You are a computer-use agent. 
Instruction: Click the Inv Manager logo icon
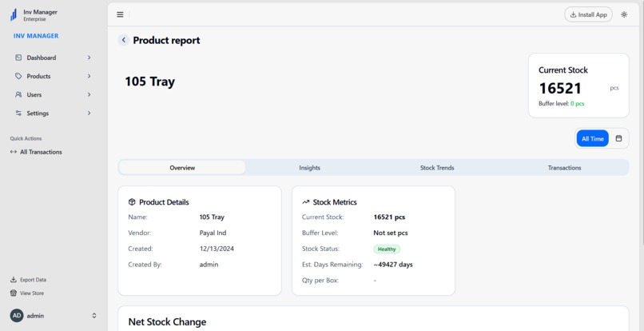[x=14, y=15]
